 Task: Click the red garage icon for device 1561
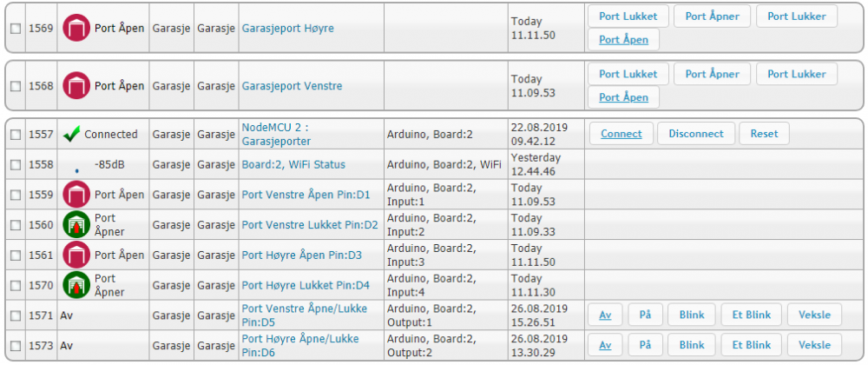(76, 255)
